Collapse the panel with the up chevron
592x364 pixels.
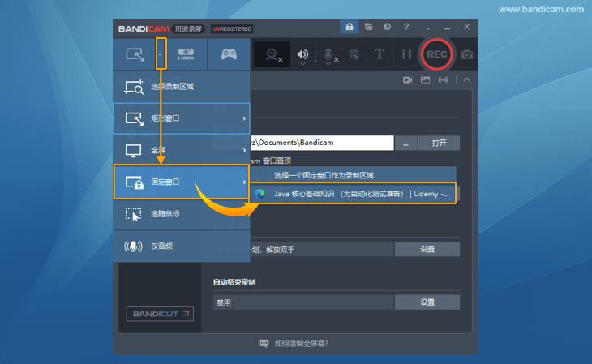point(467,80)
